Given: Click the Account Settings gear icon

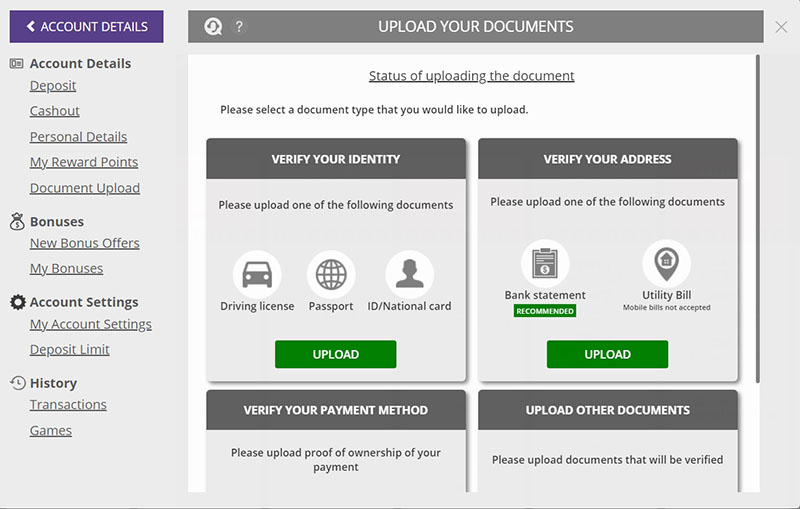Looking at the screenshot, I should click(x=17, y=302).
